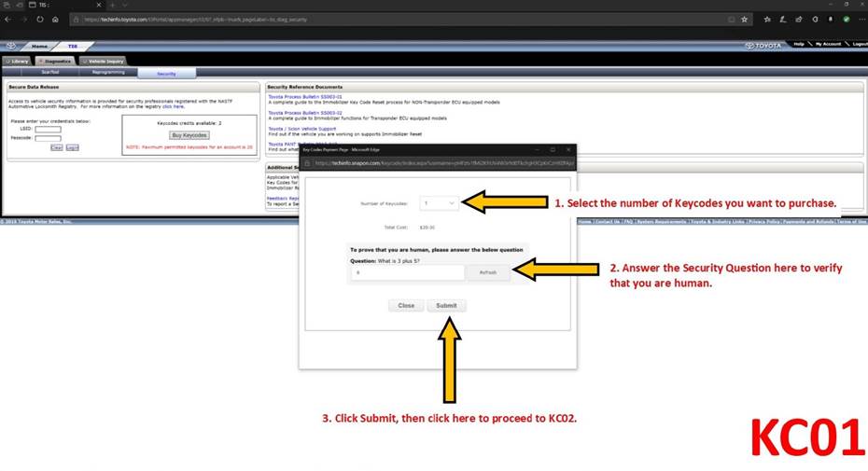
Task: Click the main browser address bar URL
Action: 195,20
